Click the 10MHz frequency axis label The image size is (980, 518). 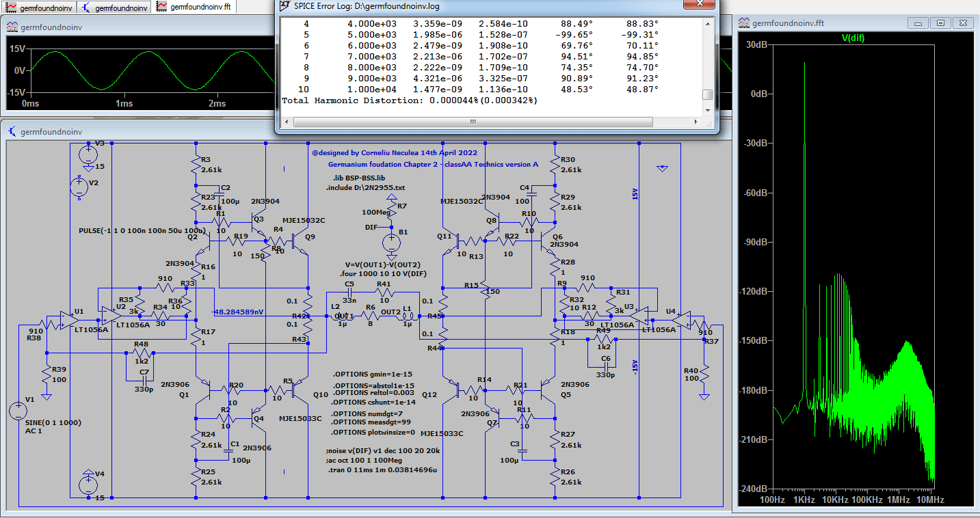[930, 500]
